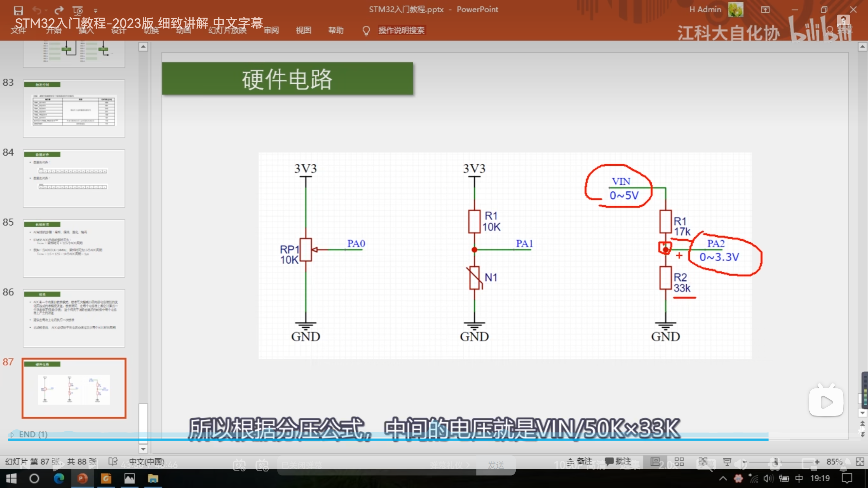Click the 中文(中国) language indicator
This screenshot has width=868, height=488.
[146, 462]
